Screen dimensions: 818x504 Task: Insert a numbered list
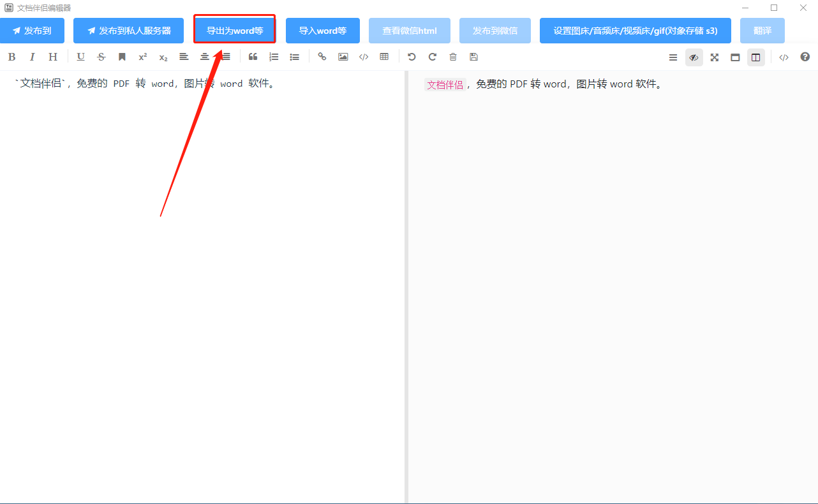click(274, 57)
